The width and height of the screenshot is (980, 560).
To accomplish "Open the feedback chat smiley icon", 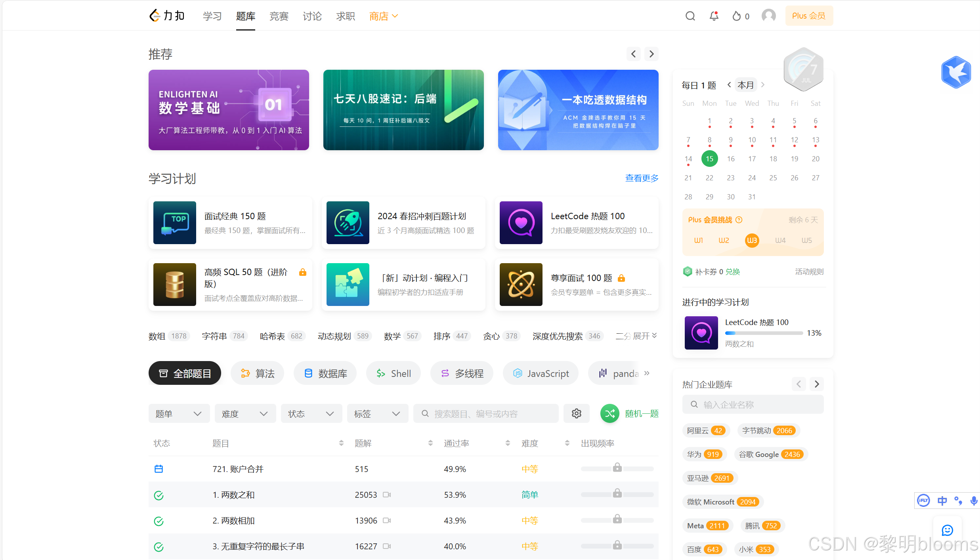I will (x=948, y=530).
